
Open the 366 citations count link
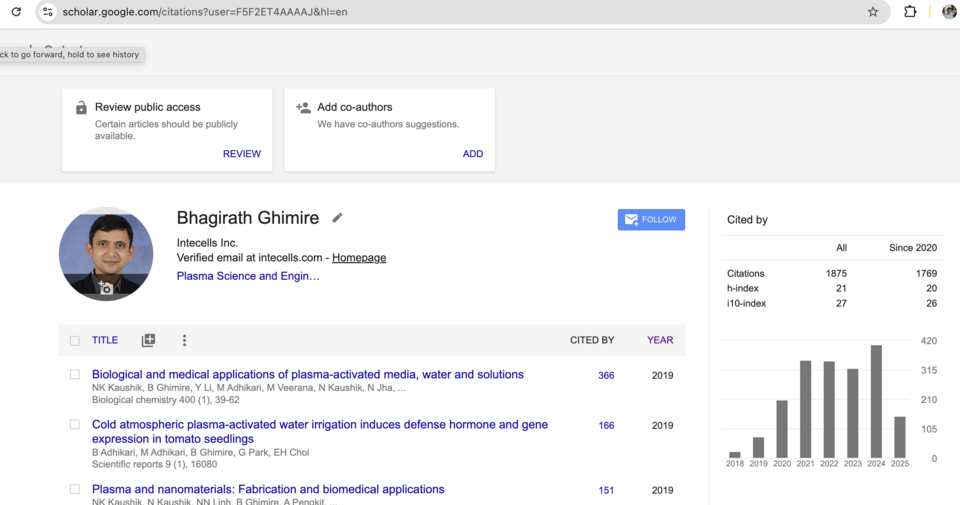pos(606,376)
